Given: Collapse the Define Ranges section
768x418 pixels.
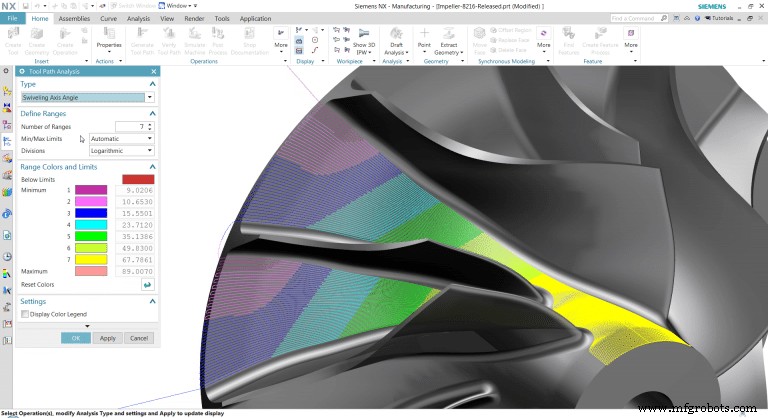Looking at the screenshot, I should (x=152, y=114).
